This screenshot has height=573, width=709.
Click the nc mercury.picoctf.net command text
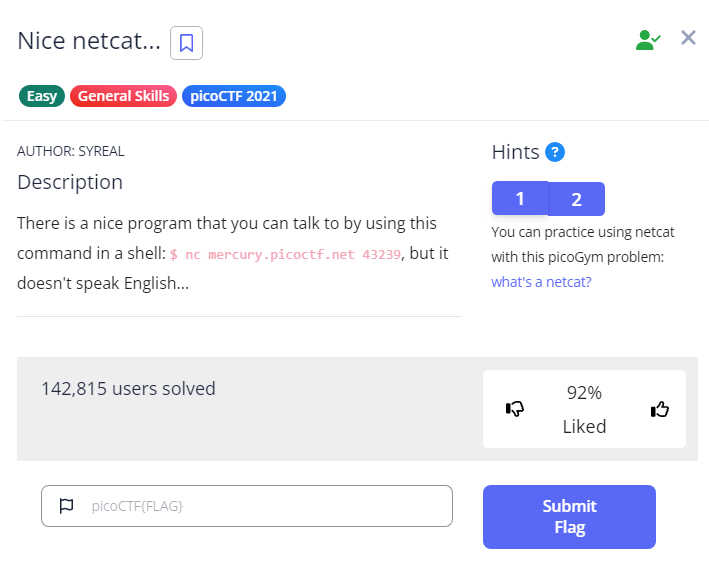click(286, 254)
